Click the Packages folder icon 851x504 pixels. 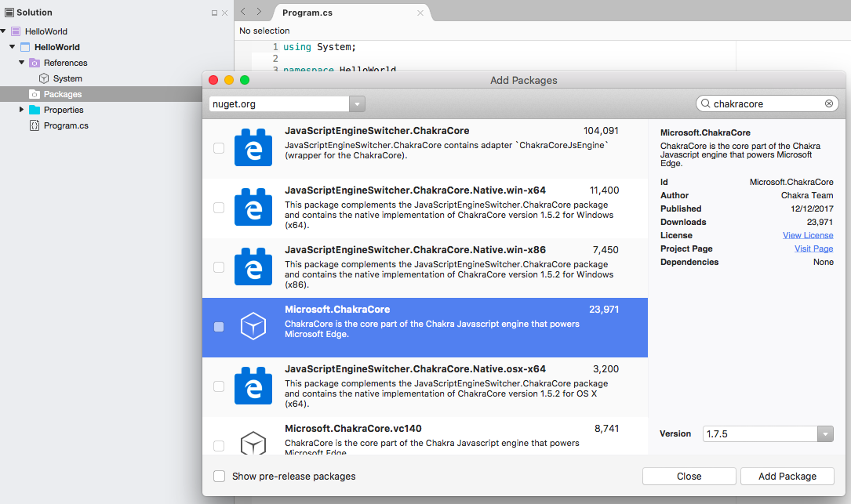(35, 94)
